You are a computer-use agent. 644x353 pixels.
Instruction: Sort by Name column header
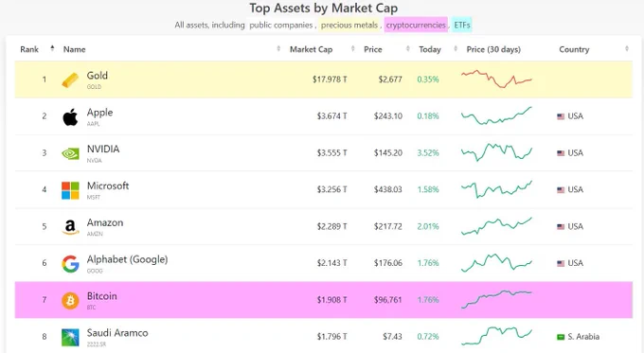pos(74,49)
